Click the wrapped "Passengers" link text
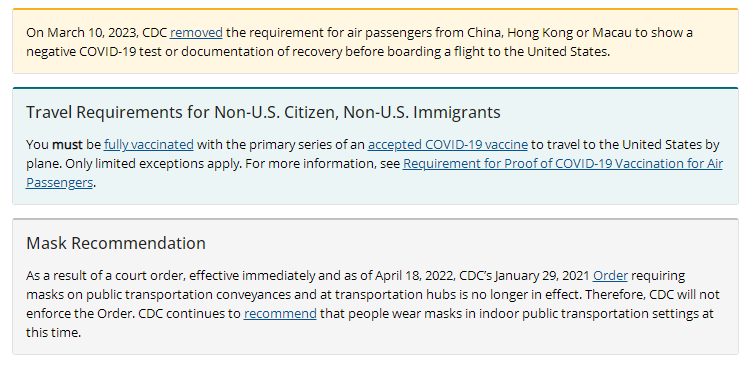754x367 pixels. point(59,183)
